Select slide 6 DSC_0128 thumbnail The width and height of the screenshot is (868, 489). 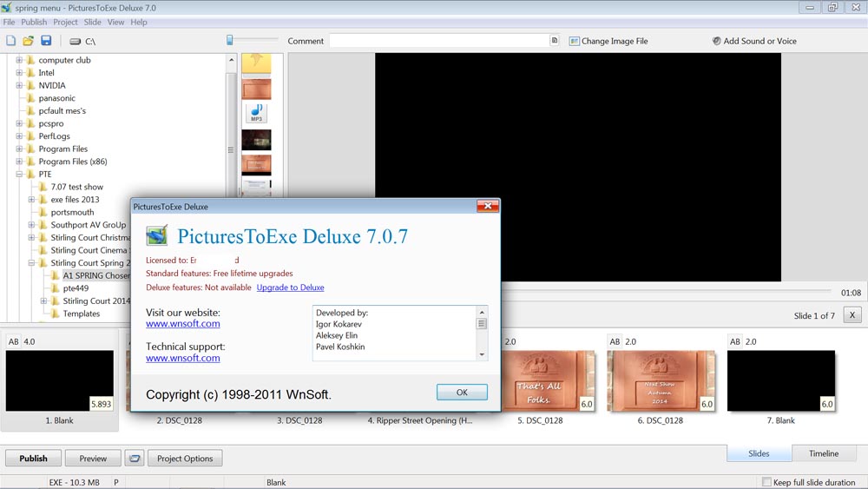coord(661,380)
